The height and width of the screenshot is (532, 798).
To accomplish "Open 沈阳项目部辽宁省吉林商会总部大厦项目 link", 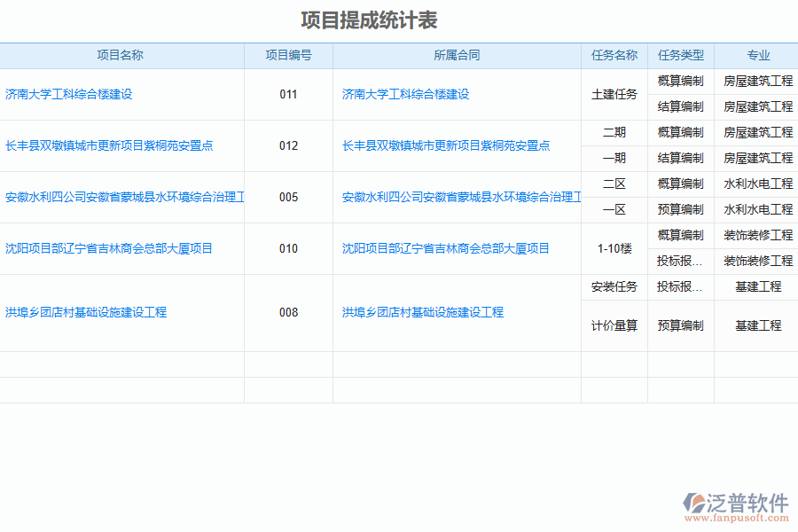I will (x=111, y=248).
